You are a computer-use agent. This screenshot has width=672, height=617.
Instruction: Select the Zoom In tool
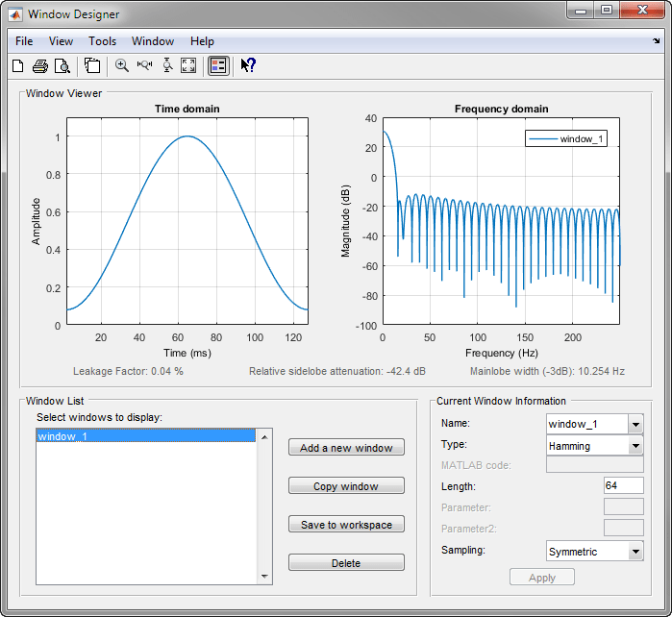click(122, 66)
